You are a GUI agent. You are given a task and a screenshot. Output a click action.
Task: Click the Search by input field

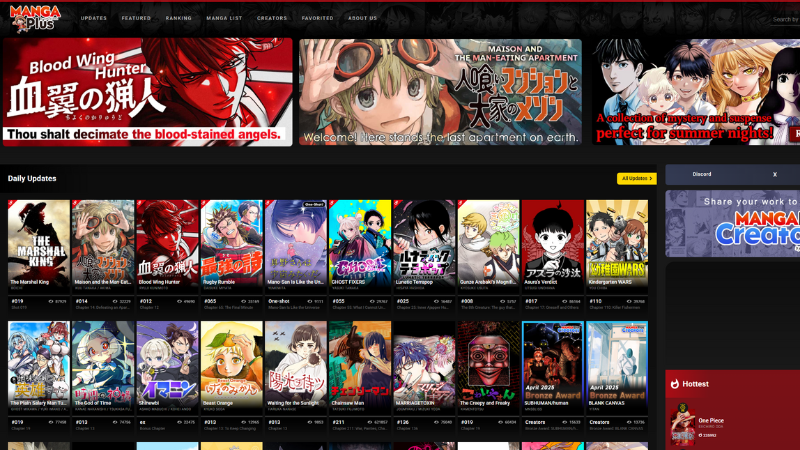point(785,19)
